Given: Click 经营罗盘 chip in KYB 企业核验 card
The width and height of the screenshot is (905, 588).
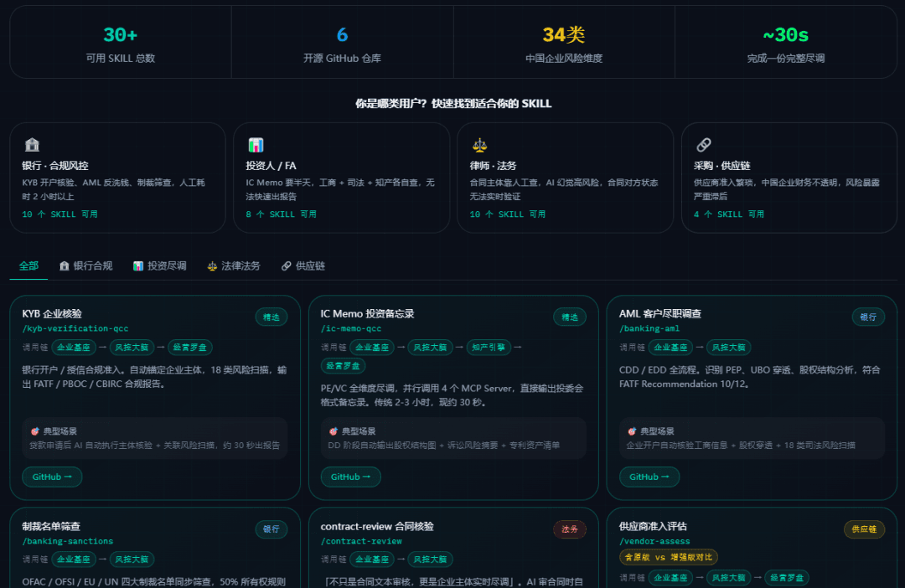Looking at the screenshot, I should click(190, 348).
